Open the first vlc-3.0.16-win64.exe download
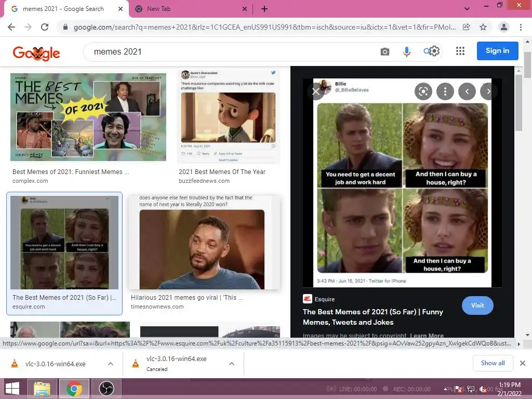 pos(55,364)
